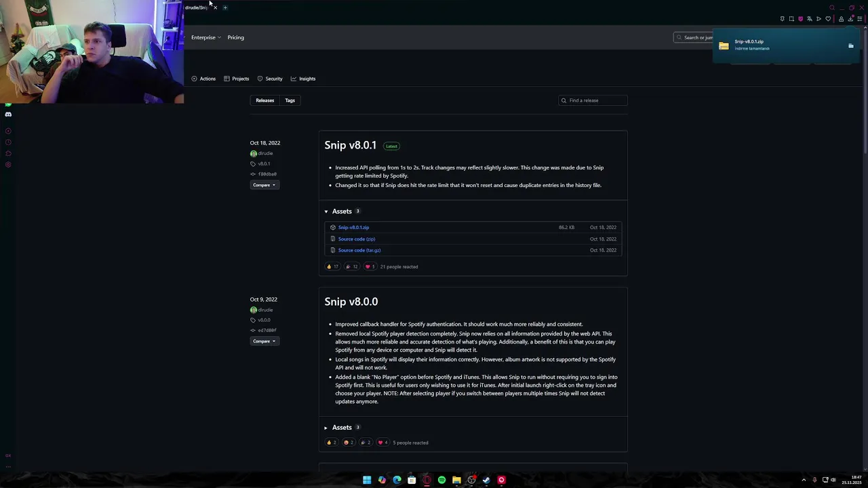Click the party popper reaction on v8.0.1
This screenshot has height=488, width=868.
tap(351, 266)
